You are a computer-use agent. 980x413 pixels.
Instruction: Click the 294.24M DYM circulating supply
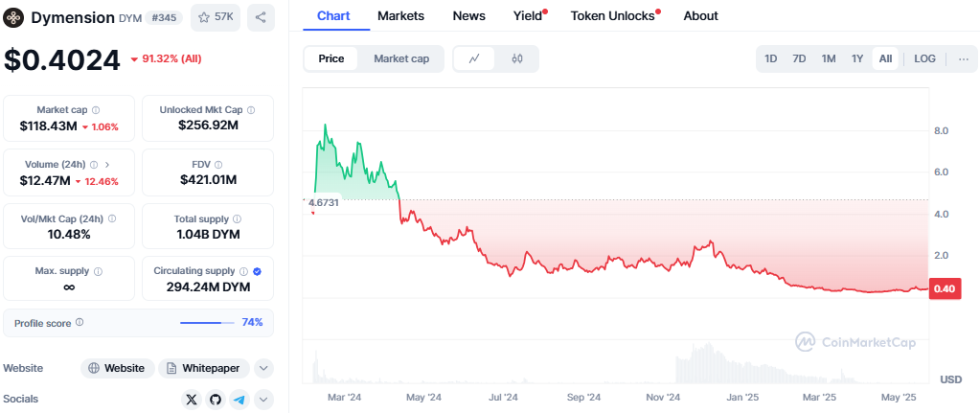(208, 287)
